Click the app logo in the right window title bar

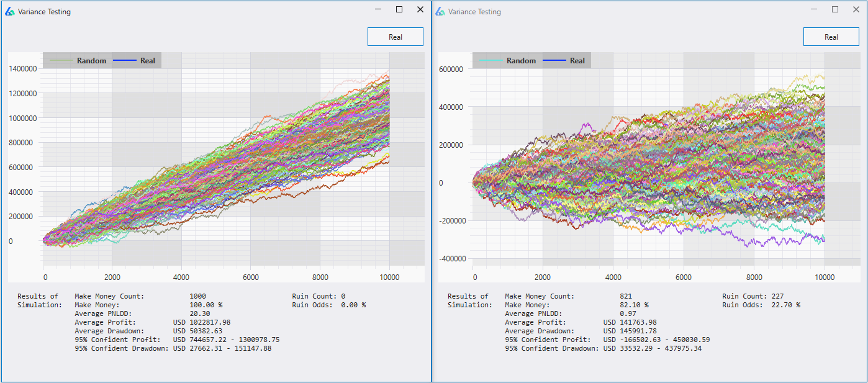click(x=440, y=11)
